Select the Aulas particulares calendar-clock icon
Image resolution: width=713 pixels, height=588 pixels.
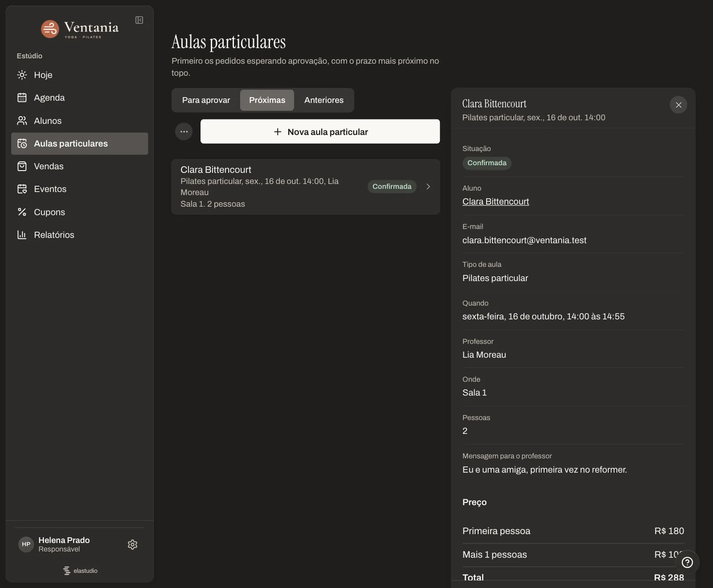point(22,143)
